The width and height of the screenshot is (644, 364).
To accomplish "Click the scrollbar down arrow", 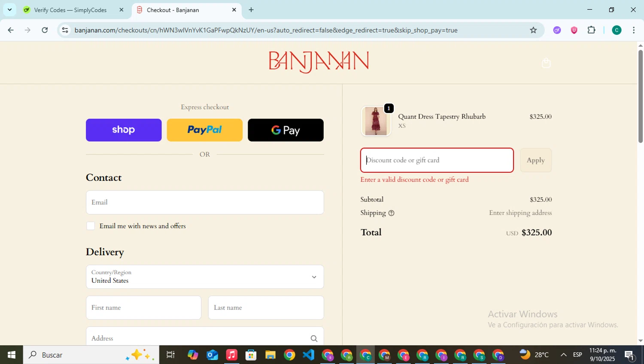I will pos(641,341).
